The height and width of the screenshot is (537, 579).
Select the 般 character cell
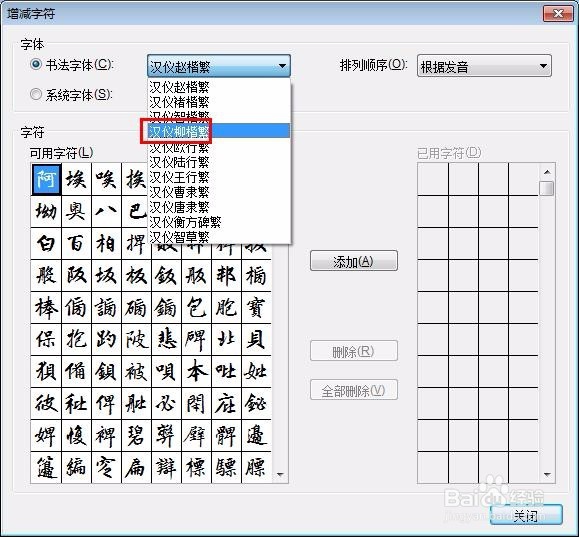pyautogui.click(x=46, y=275)
